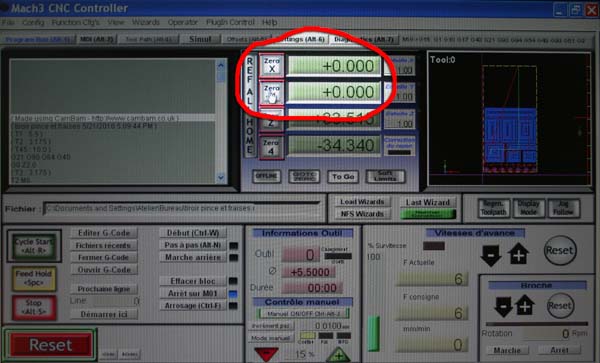
Task: Click the green feed override bar
Action: pos(373,333)
